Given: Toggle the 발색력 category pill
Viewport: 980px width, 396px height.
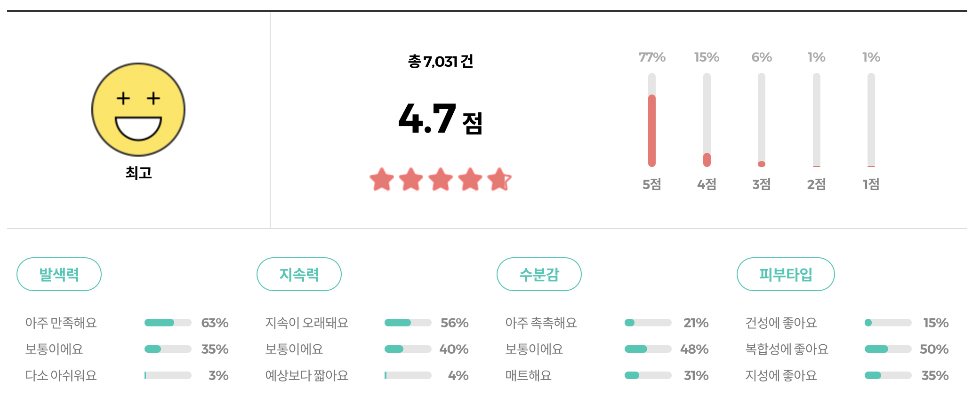Looking at the screenshot, I should 59,274.
